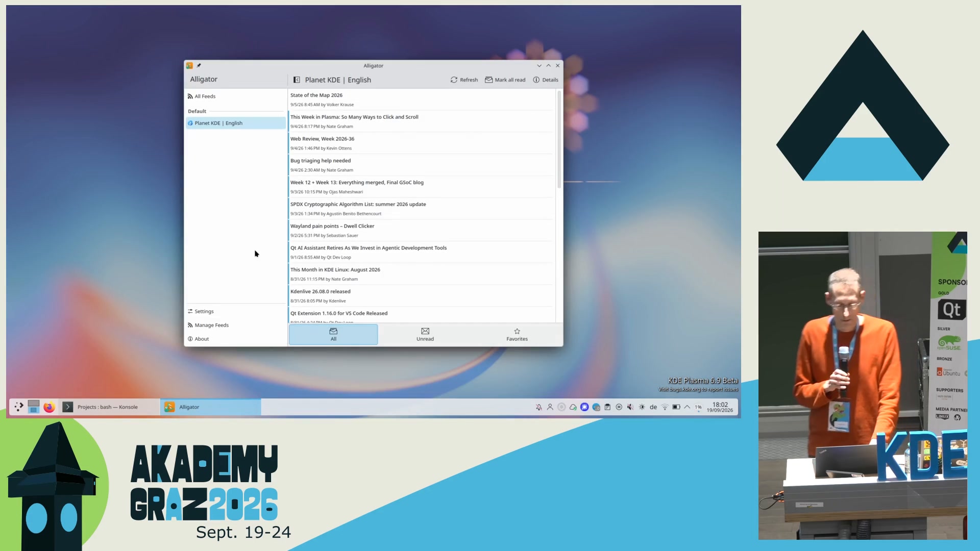Open the clock showing 18:02
The image size is (980, 551).
tap(720, 407)
